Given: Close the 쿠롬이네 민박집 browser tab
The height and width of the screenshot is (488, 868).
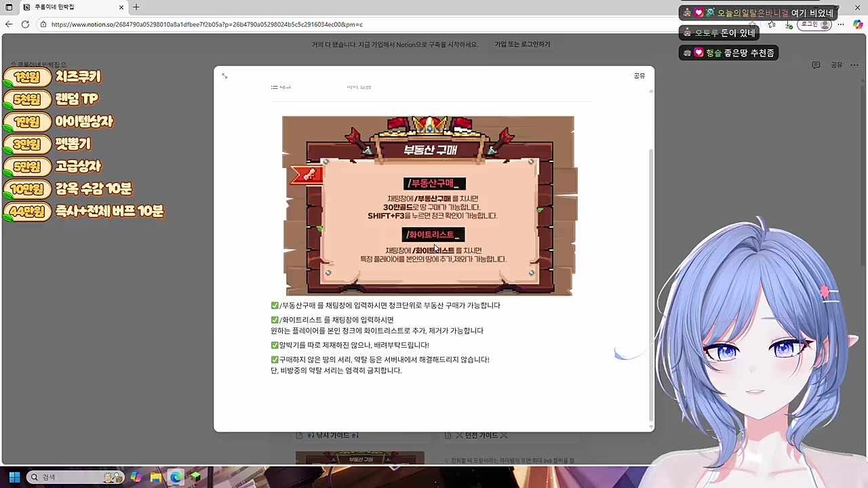Looking at the screenshot, I should tap(122, 7).
